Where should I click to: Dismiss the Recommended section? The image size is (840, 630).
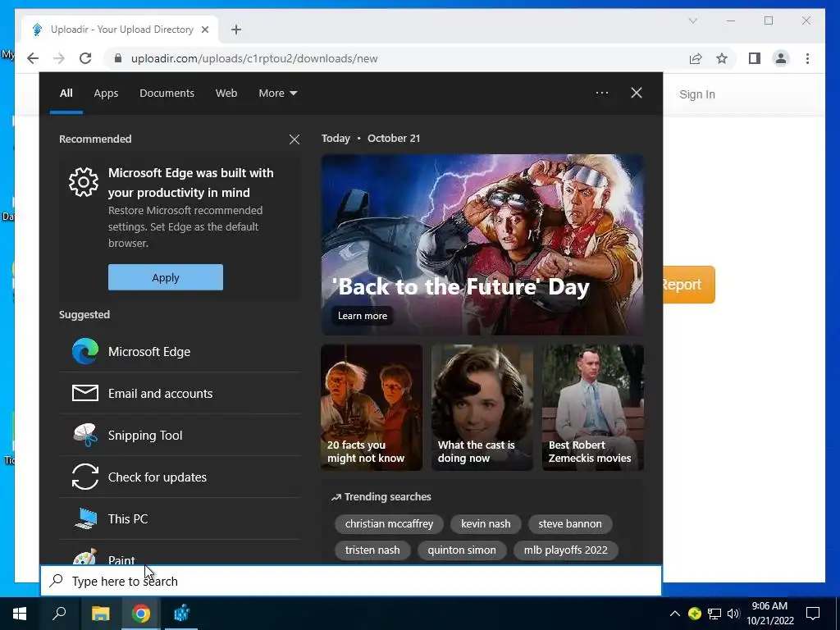point(294,139)
